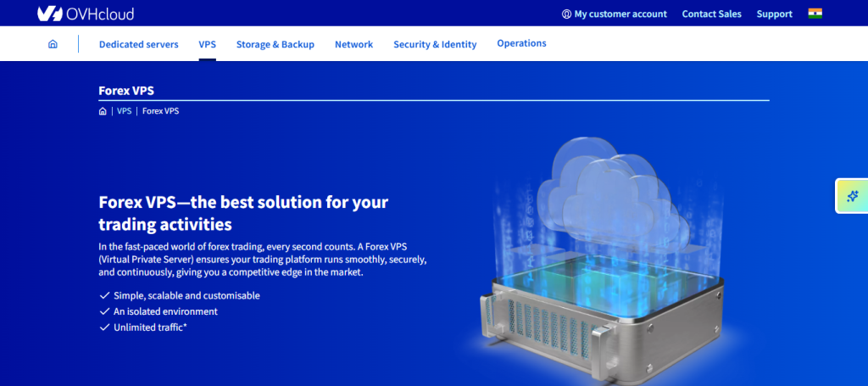Go to My customer account
This screenshot has width=868, height=386.
620,14
